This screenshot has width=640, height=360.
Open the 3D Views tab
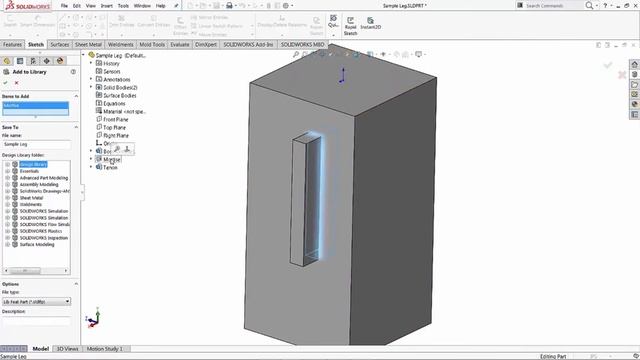pos(67,349)
